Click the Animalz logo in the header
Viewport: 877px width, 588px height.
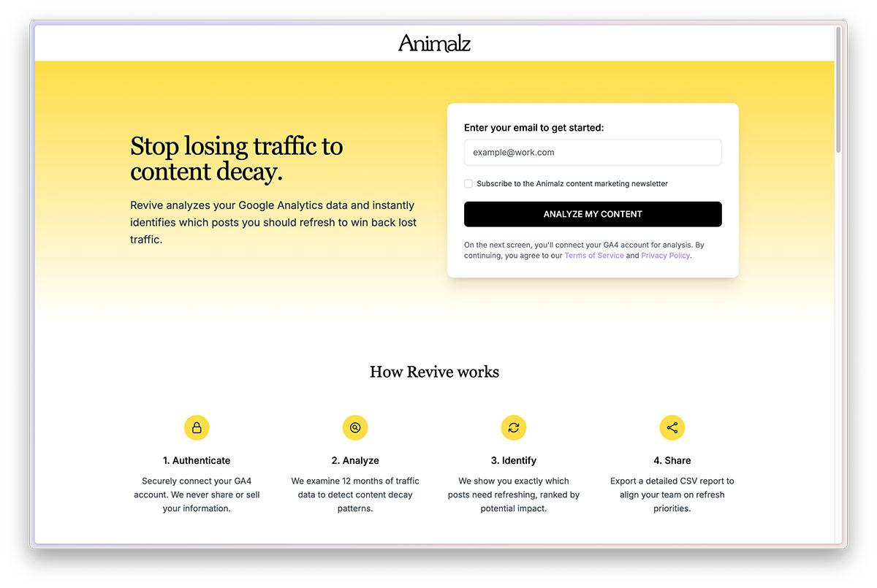(434, 43)
